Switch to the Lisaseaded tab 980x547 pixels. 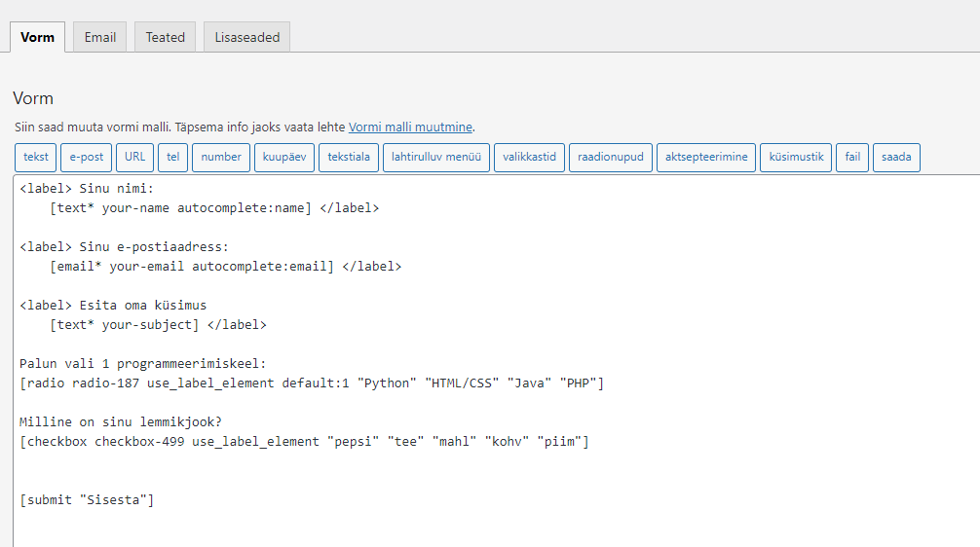click(x=246, y=37)
